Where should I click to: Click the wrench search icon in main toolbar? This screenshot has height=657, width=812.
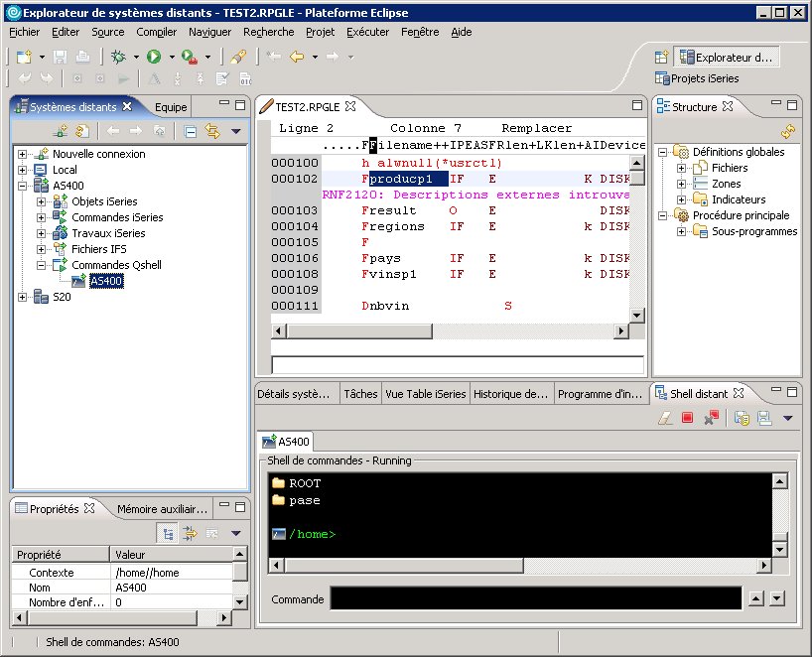point(238,57)
